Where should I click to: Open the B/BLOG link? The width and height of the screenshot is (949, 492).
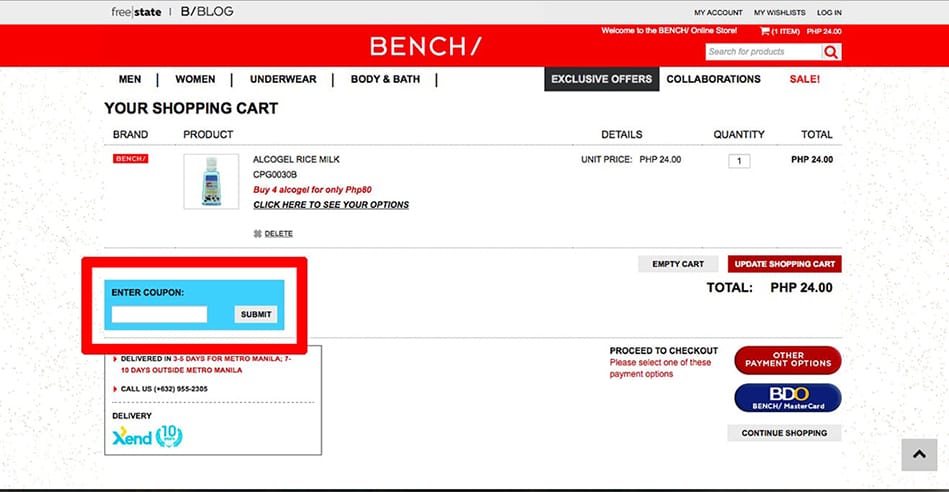coord(207,11)
